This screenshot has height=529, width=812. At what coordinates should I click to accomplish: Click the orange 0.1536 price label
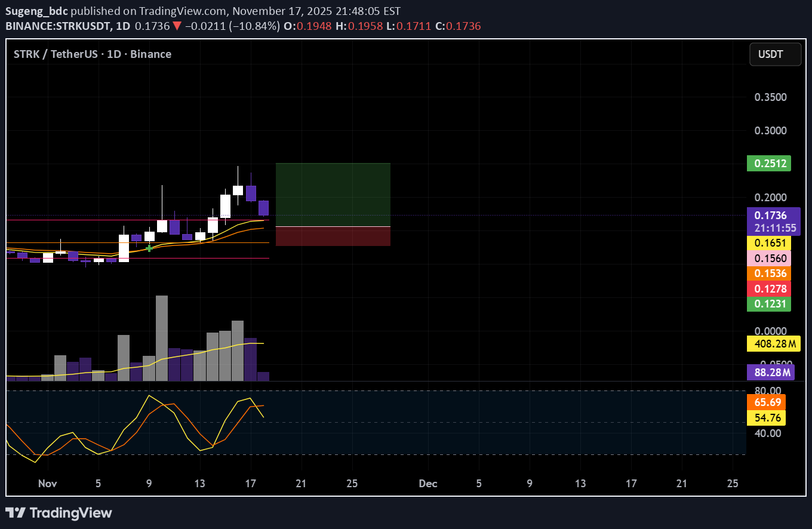tap(768, 273)
